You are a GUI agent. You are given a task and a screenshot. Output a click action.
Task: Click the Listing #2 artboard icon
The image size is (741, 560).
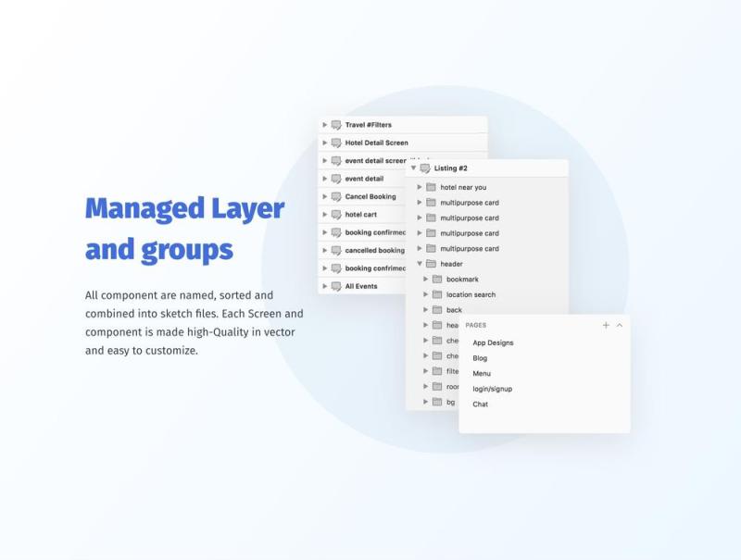(x=425, y=168)
